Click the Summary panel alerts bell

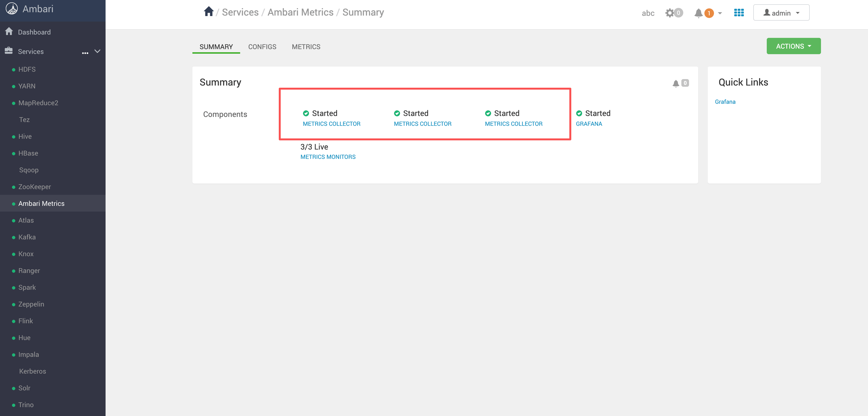tap(676, 83)
